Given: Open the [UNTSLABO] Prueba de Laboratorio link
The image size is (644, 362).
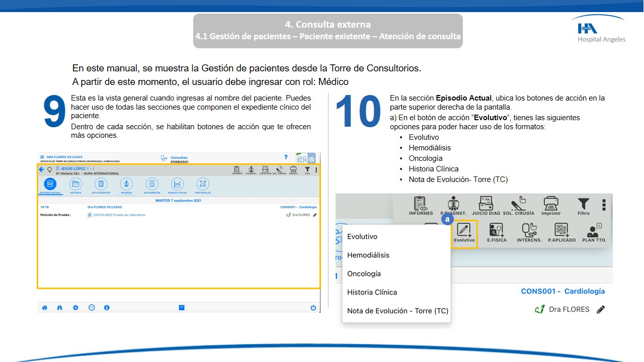Looking at the screenshot, I should click(x=119, y=215).
